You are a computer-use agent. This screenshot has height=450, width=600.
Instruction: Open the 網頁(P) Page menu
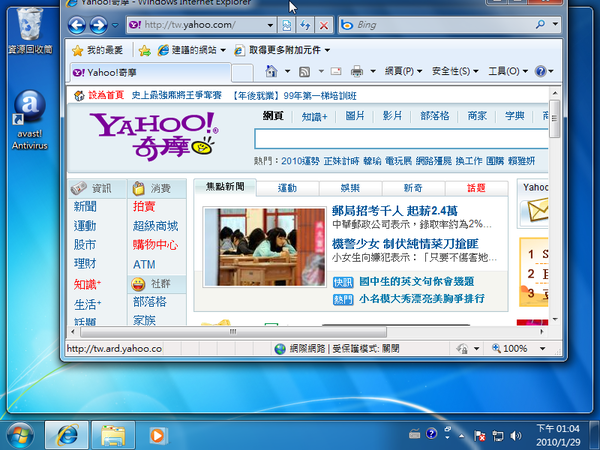click(x=403, y=71)
